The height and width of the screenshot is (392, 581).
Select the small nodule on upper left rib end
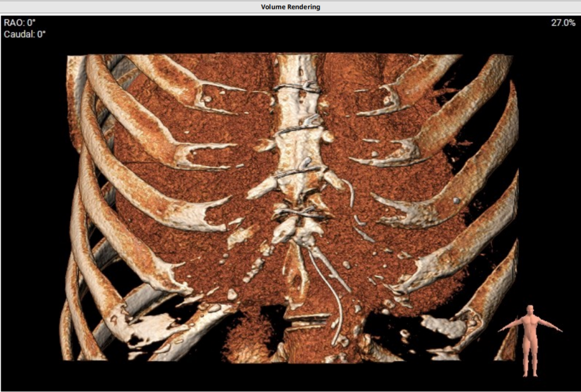point(207,100)
